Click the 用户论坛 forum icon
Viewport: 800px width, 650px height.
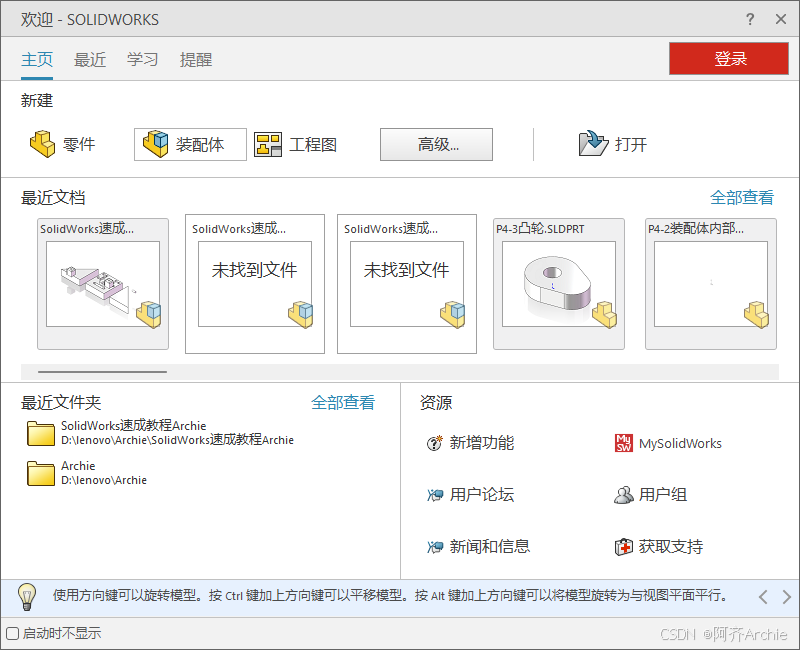[x=435, y=495]
